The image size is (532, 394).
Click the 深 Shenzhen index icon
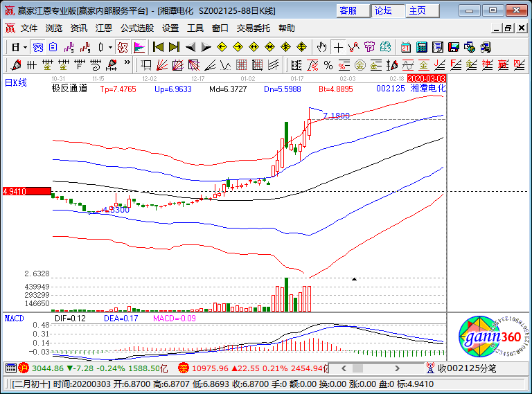click(183, 368)
